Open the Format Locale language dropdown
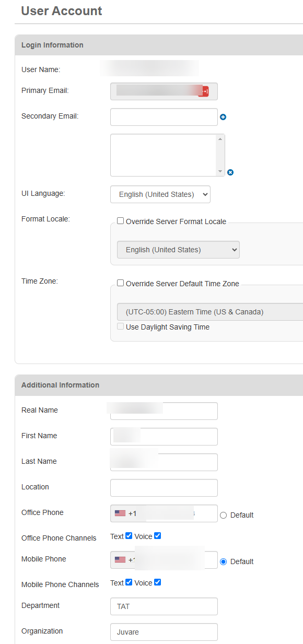 pyautogui.click(x=178, y=249)
